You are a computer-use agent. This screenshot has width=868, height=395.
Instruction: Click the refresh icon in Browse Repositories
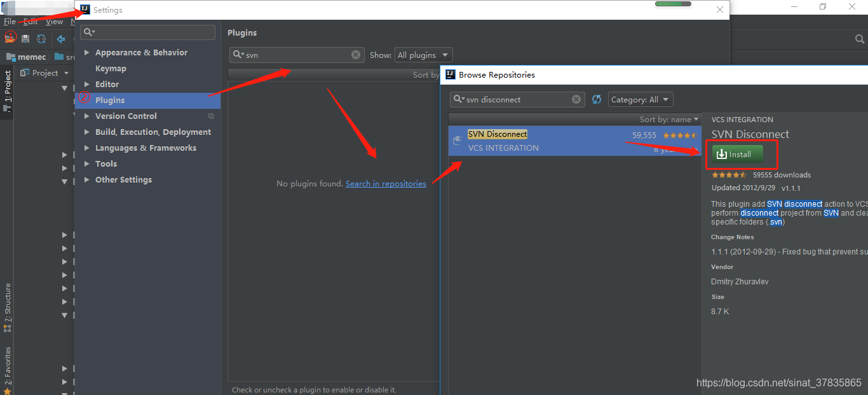click(596, 99)
